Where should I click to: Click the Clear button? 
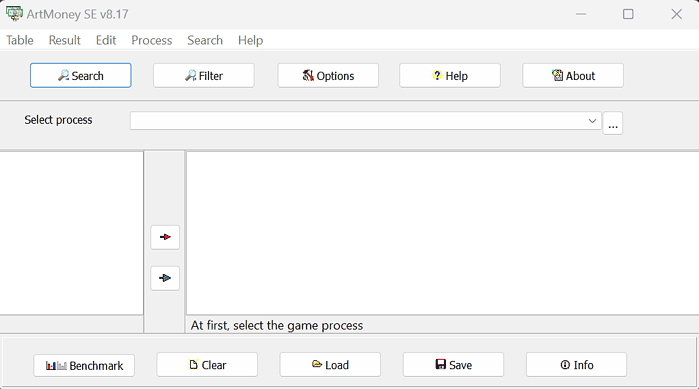(207, 364)
